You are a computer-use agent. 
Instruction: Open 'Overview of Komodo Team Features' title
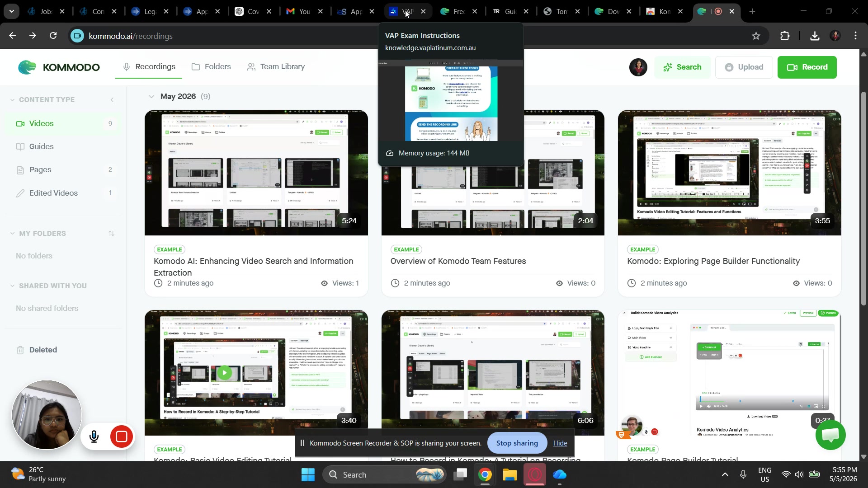pos(458,261)
